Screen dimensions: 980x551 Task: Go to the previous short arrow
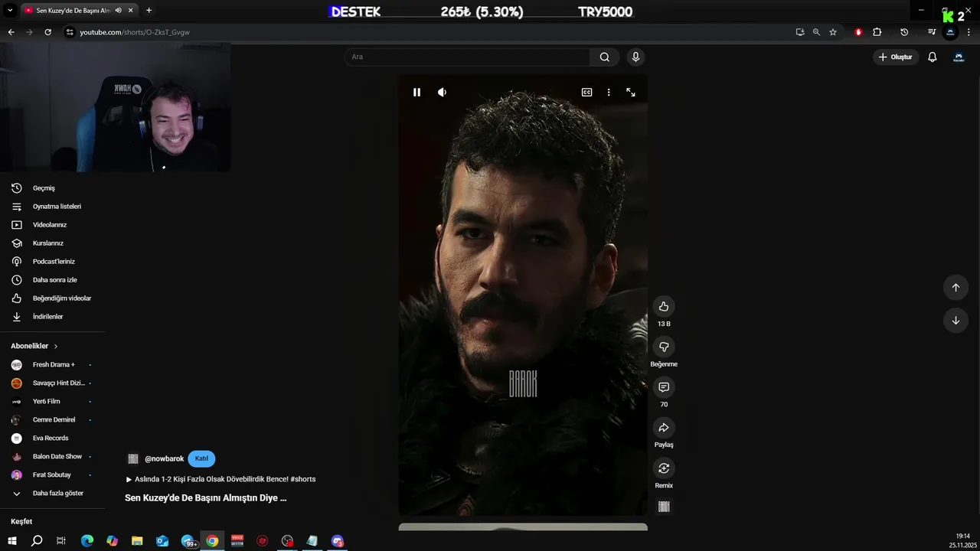tap(955, 288)
